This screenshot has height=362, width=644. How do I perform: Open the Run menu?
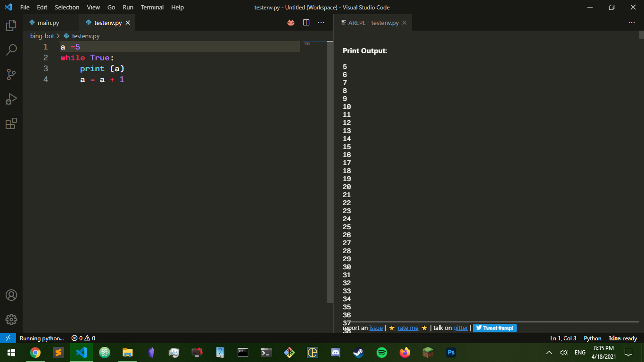pyautogui.click(x=128, y=7)
